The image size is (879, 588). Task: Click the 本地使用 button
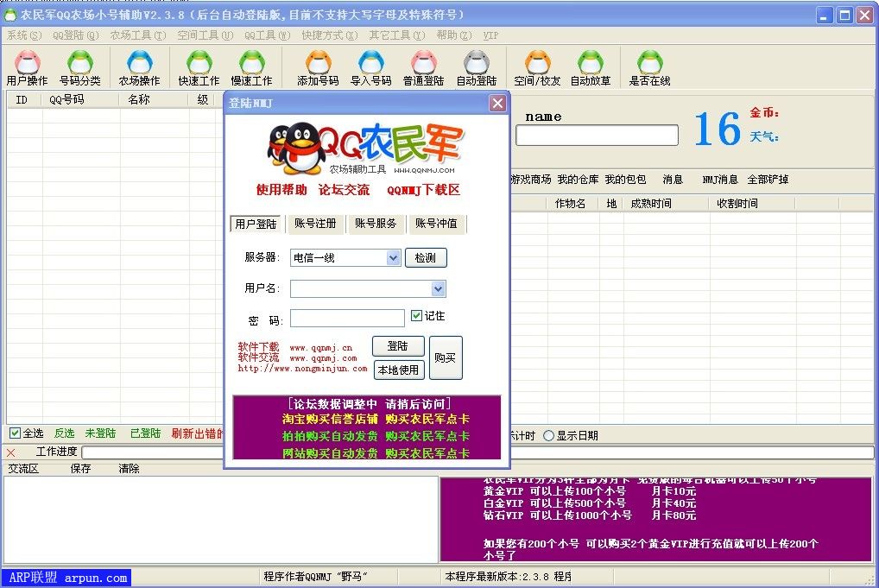click(x=399, y=370)
